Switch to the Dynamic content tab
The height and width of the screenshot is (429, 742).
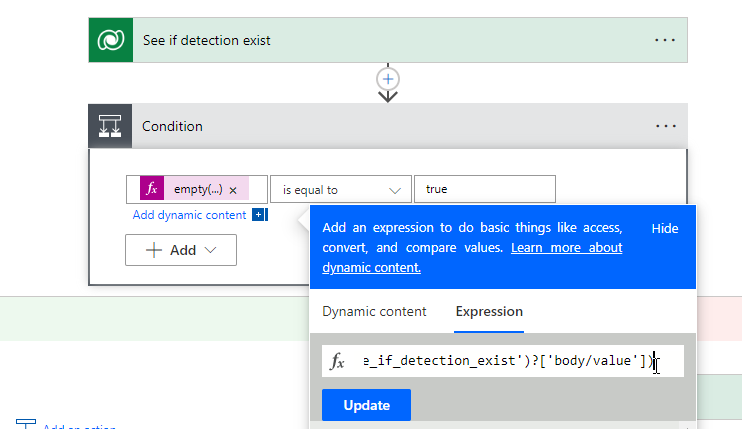[x=374, y=312]
